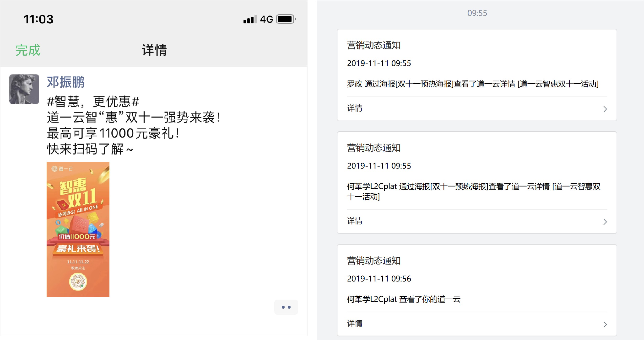Tap the 详情 page title
The width and height of the screenshot is (644, 340).
point(154,50)
